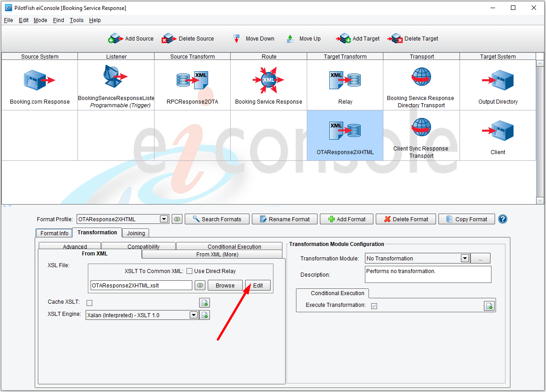Click the help question mark icon

point(503,219)
